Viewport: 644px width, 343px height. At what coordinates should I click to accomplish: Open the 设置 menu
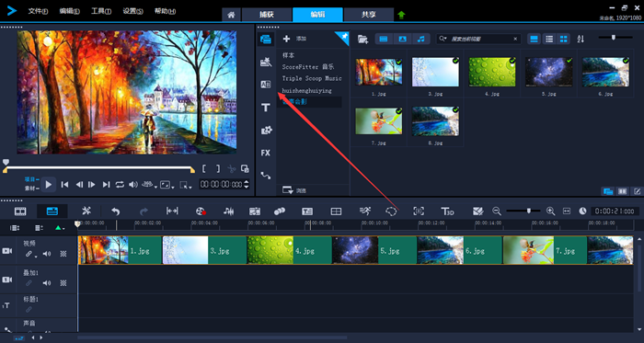(x=133, y=11)
